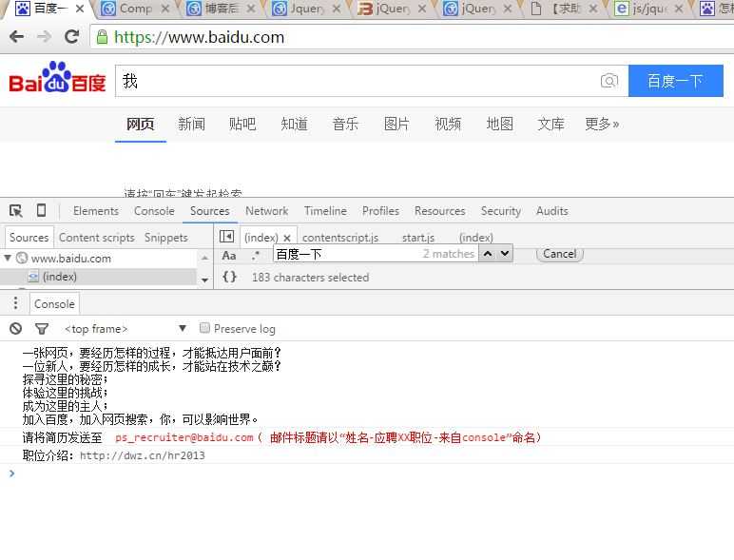The height and width of the screenshot is (560, 734).
Task: Select the drawer Console tab
Action: [54, 304]
